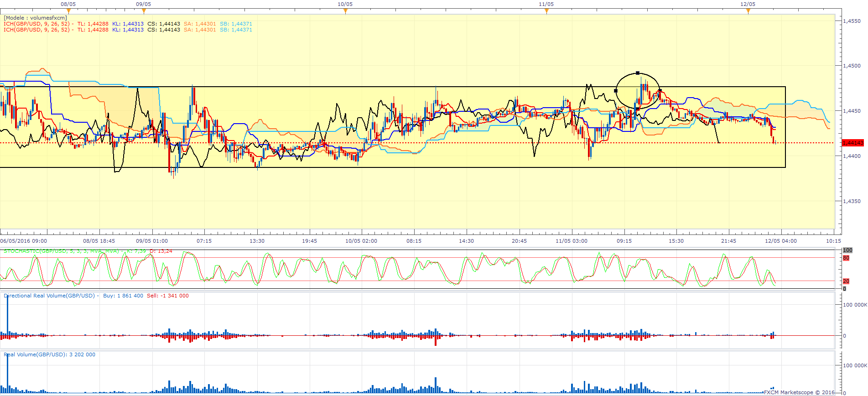Click the Buy: 1 861 400 value

coord(123,296)
